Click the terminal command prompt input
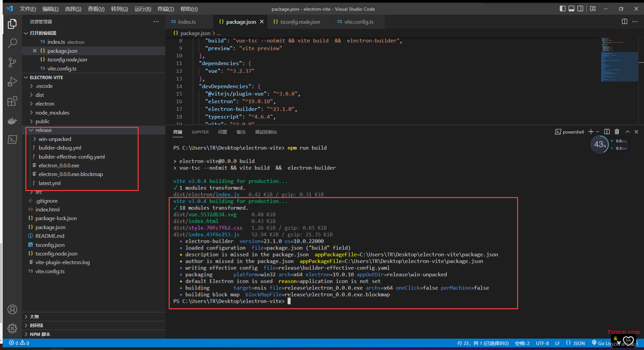This screenshot has height=350, width=644. click(289, 301)
